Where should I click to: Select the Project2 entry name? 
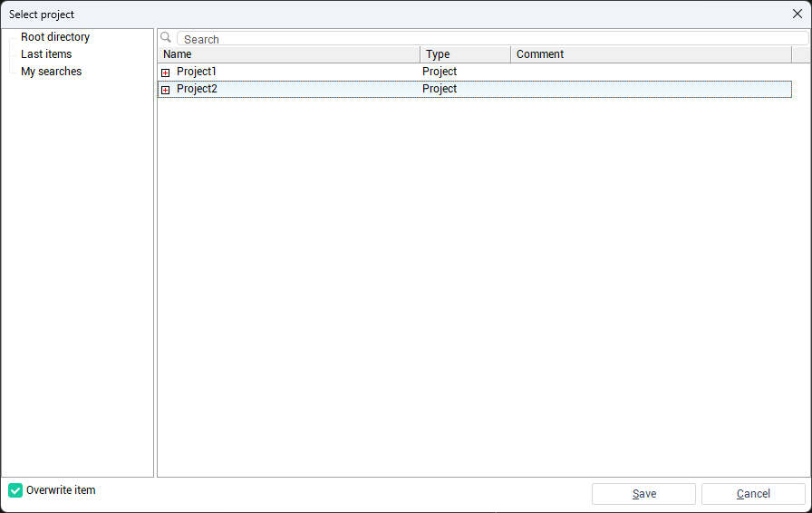197,89
